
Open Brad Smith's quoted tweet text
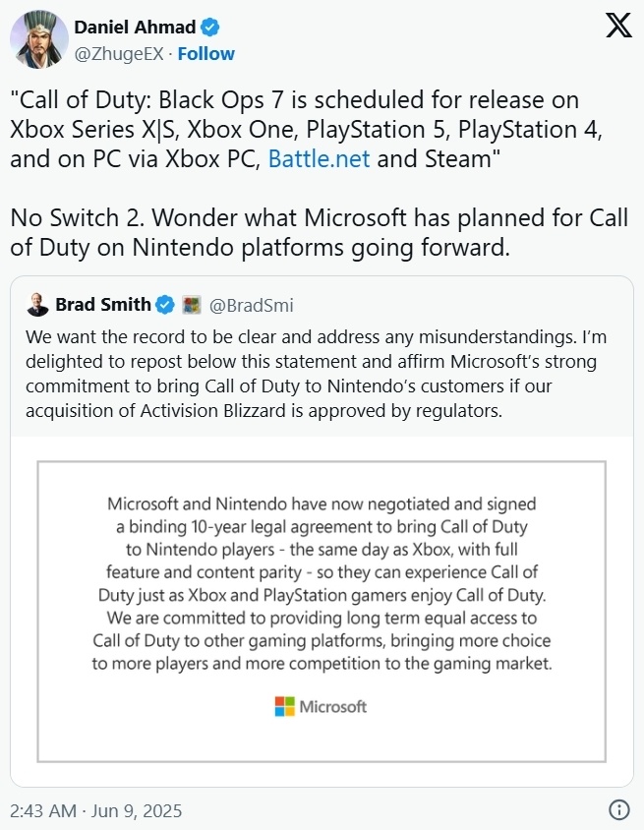316,374
